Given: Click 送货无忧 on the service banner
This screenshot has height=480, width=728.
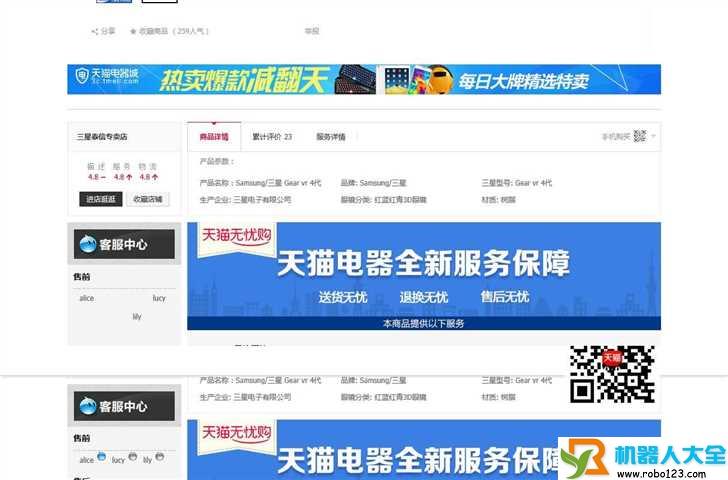Looking at the screenshot, I should (x=343, y=297).
